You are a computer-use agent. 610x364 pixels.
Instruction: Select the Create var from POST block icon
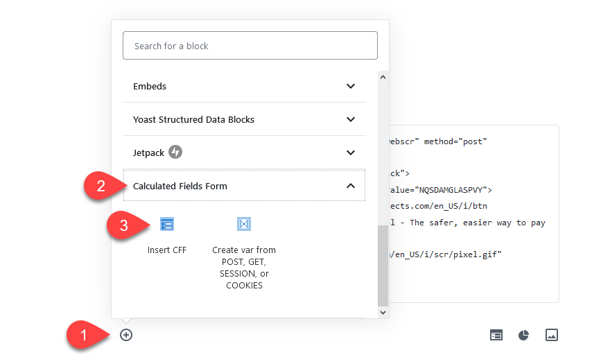click(x=244, y=224)
